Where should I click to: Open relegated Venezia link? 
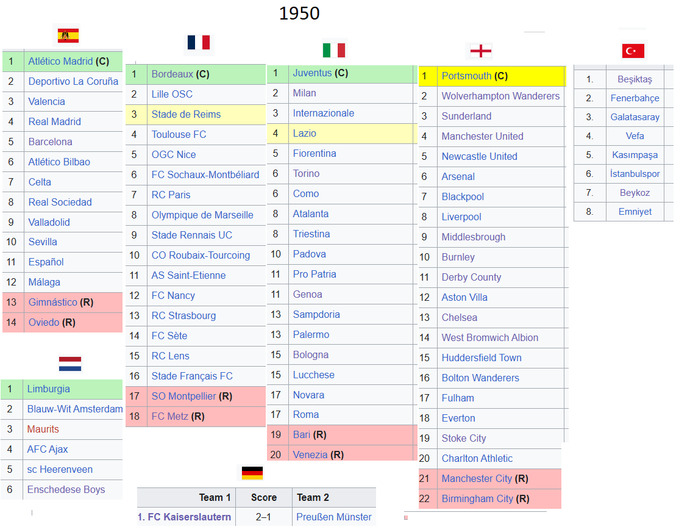310,455
